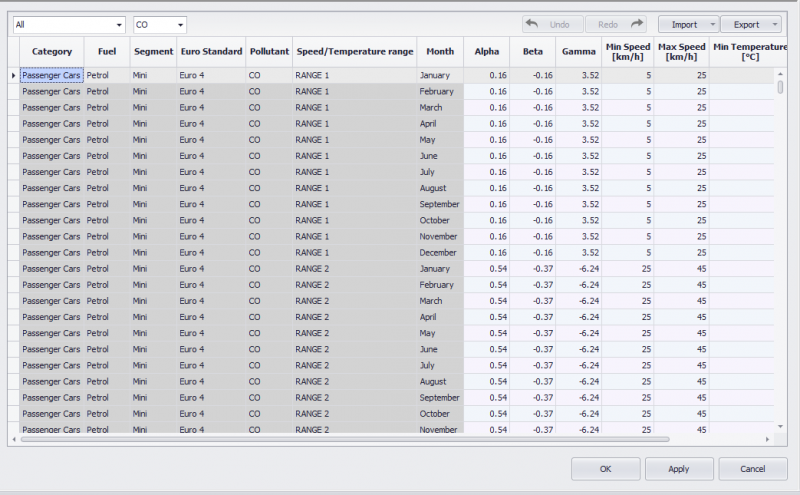Click the Min Temperature [°C] column header
Image resolution: width=800 pixels, height=495 pixels.
pos(748,52)
